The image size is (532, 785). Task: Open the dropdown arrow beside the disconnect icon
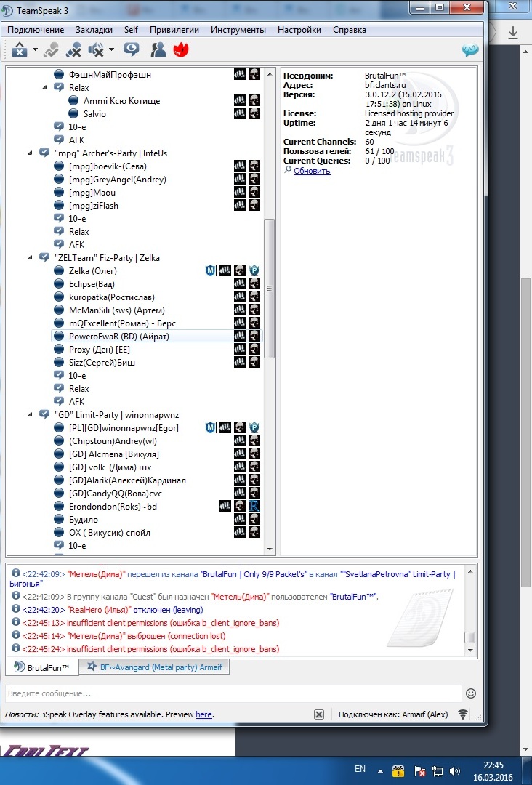(35, 49)
